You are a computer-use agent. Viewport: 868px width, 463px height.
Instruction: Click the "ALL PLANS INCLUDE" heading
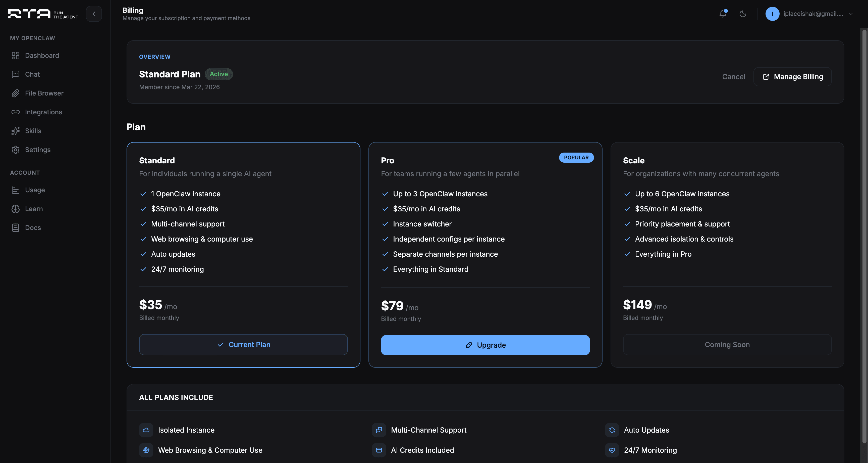click(176, 398)
